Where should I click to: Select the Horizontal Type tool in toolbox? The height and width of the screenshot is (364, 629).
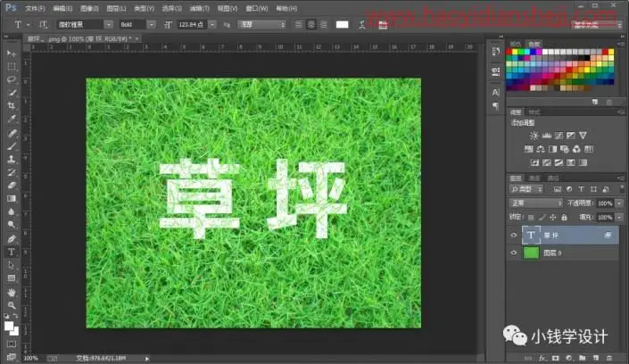coord(12,252)
